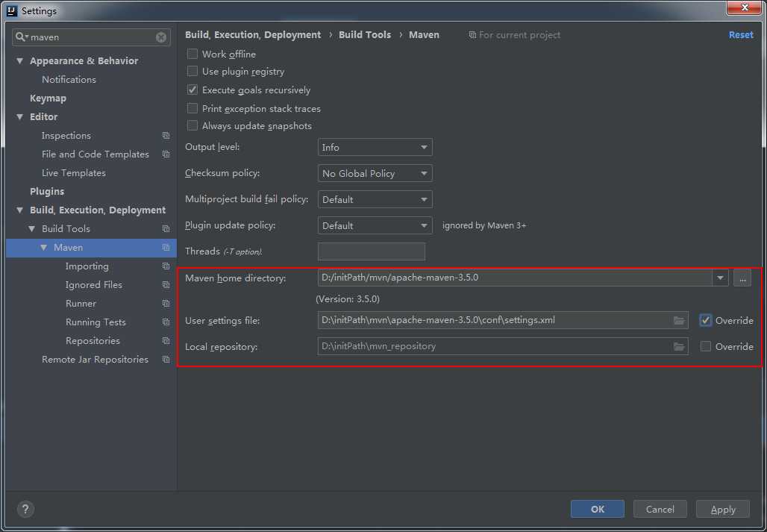Click Apply button

723,509
